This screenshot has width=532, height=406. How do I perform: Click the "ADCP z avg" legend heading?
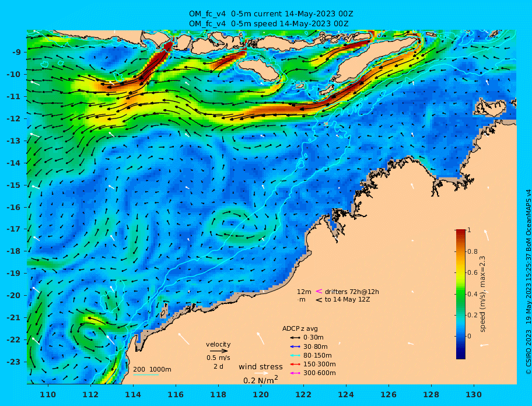300,328
